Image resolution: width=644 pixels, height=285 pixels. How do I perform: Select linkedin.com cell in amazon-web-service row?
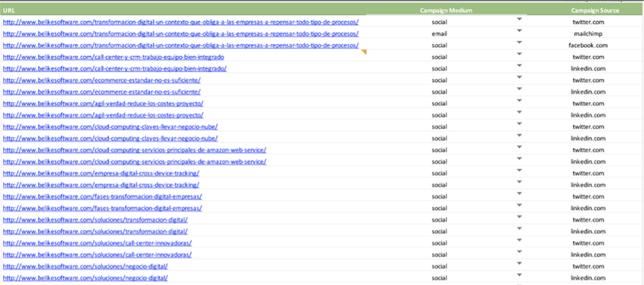click(x=588, y=161)
